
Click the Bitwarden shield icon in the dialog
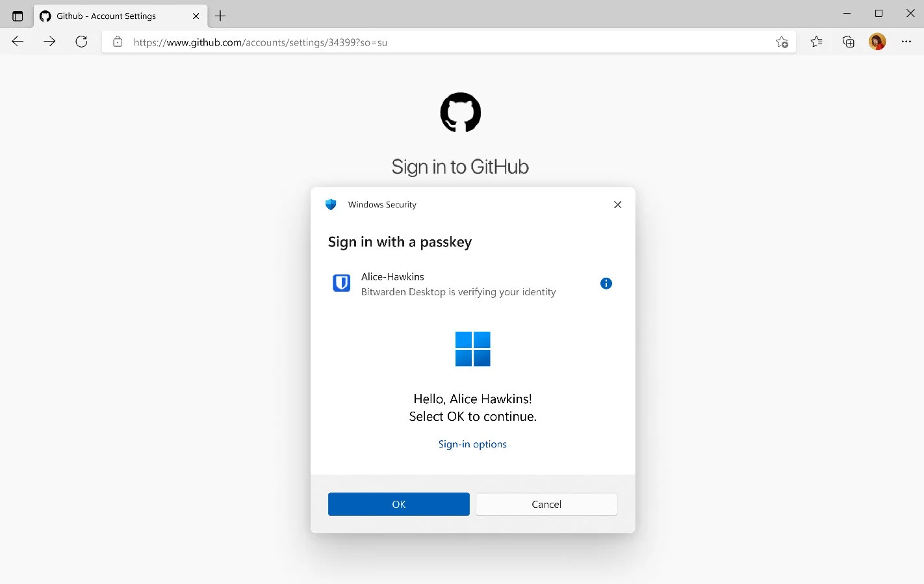(340, 283)
